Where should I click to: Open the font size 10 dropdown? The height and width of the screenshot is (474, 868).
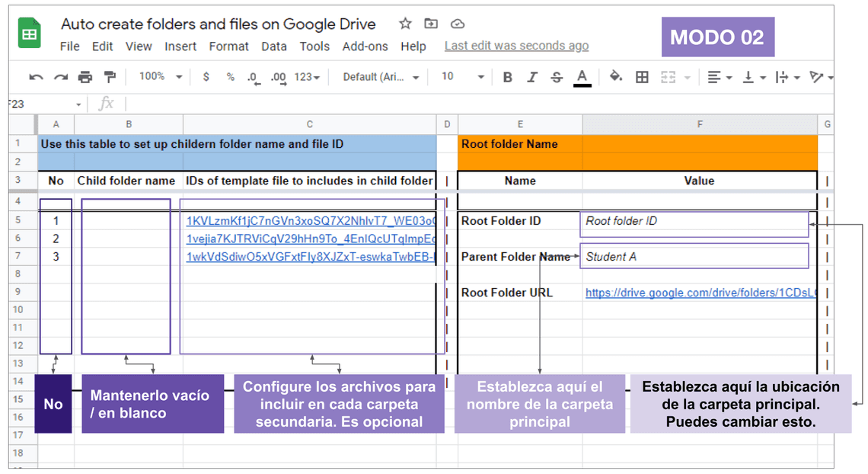462,77
